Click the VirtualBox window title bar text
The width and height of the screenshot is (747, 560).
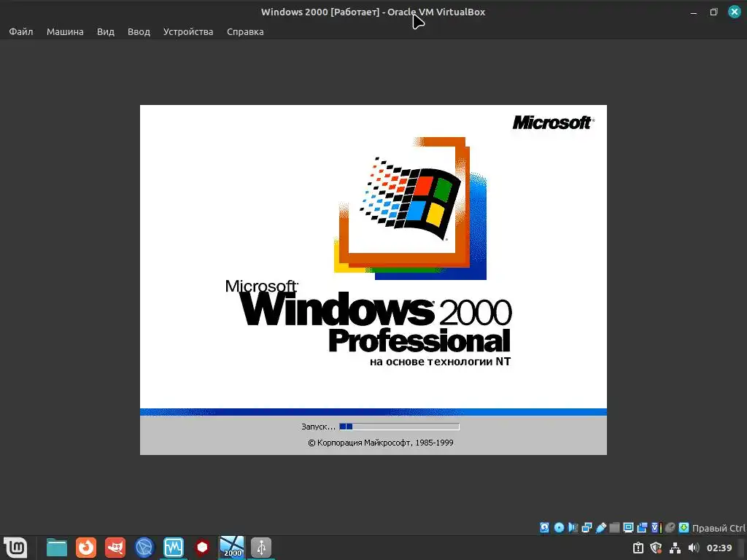[x=373, y=12]
